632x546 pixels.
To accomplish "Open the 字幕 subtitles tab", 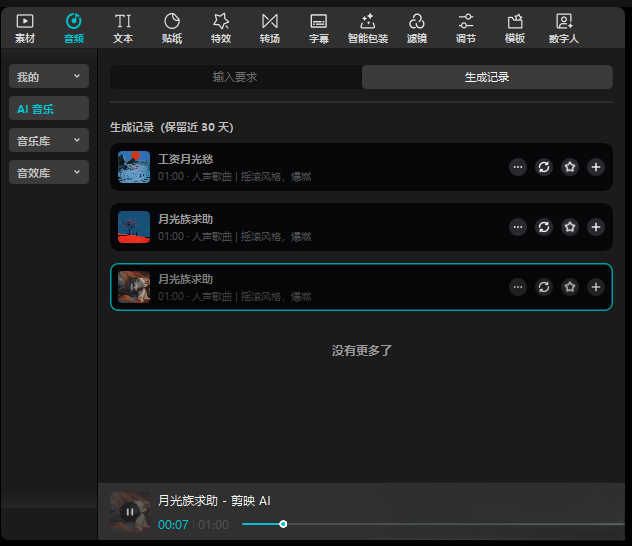I will point(319,29).
